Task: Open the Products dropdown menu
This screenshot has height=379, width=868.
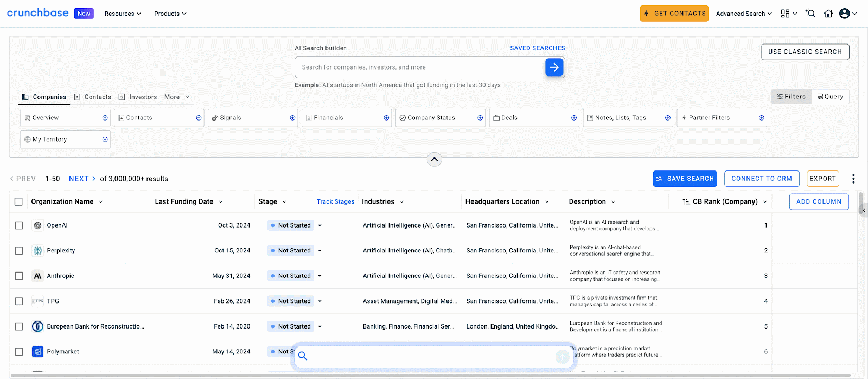Action: 170,14
